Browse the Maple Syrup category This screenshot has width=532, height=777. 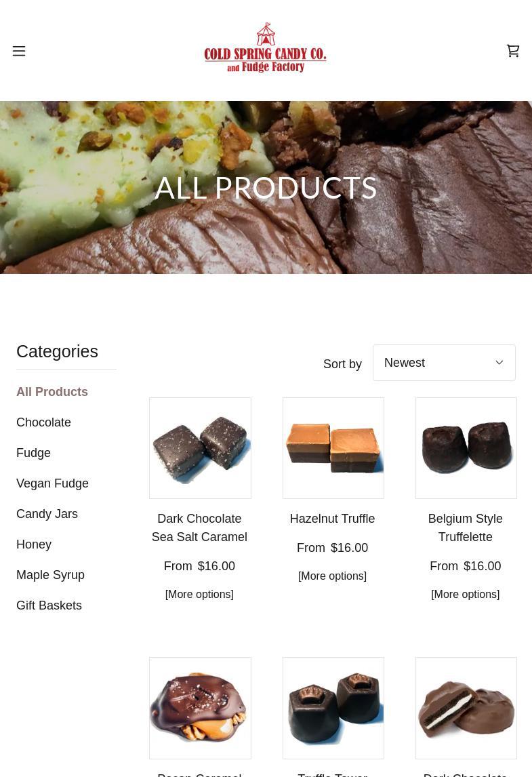click(51, 575)
